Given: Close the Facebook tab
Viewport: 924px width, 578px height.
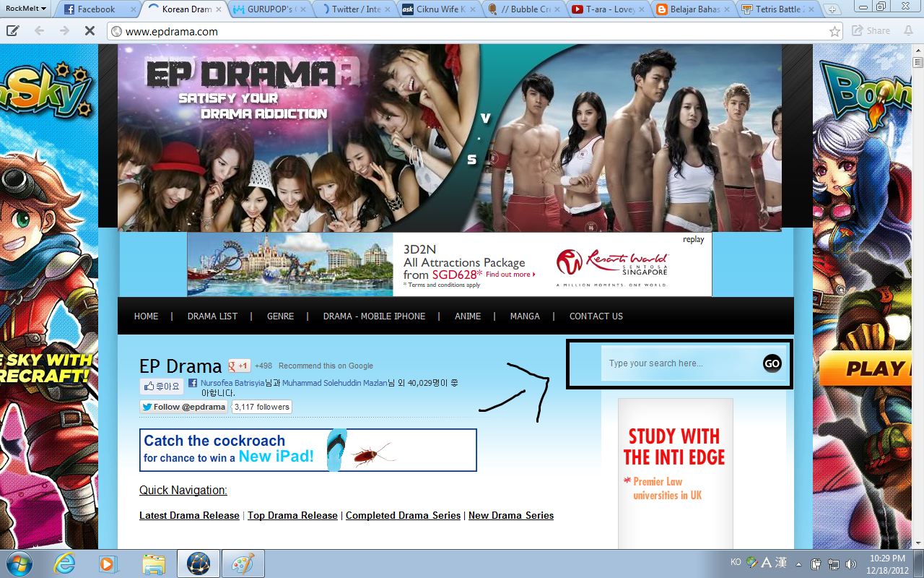Looking at the screenshot, I should pyautogui.click(x=134, y=9).
